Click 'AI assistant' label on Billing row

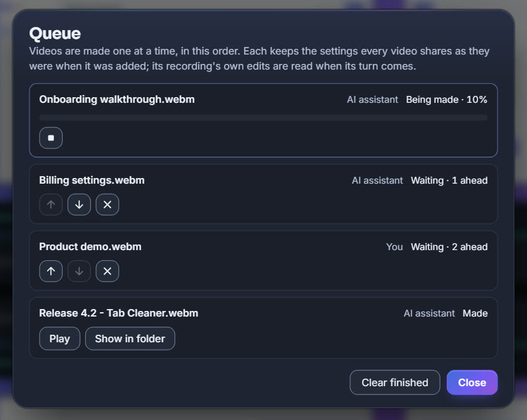[x=377, y=181]
